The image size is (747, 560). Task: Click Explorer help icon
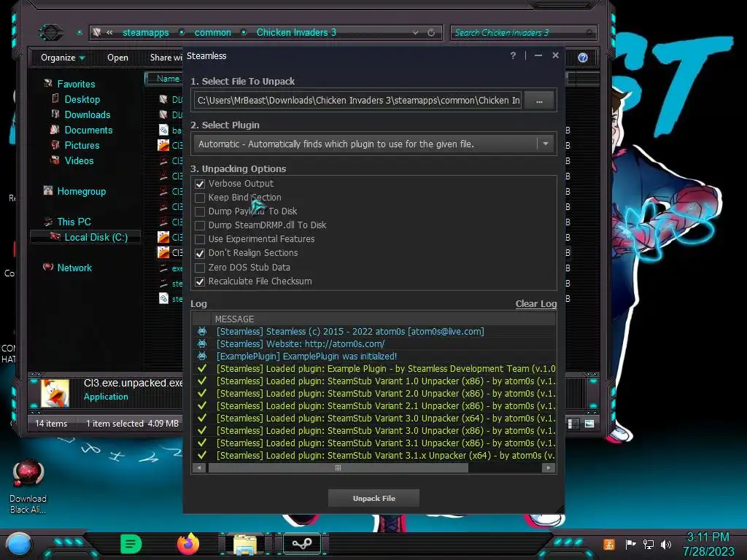583,58
